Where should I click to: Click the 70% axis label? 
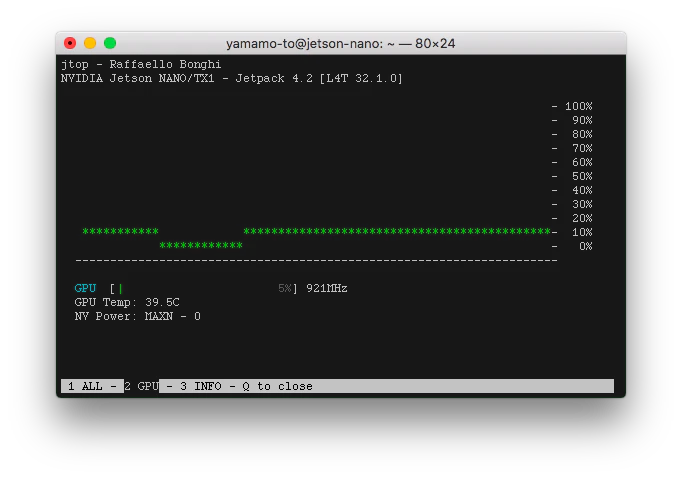(582, 148)
